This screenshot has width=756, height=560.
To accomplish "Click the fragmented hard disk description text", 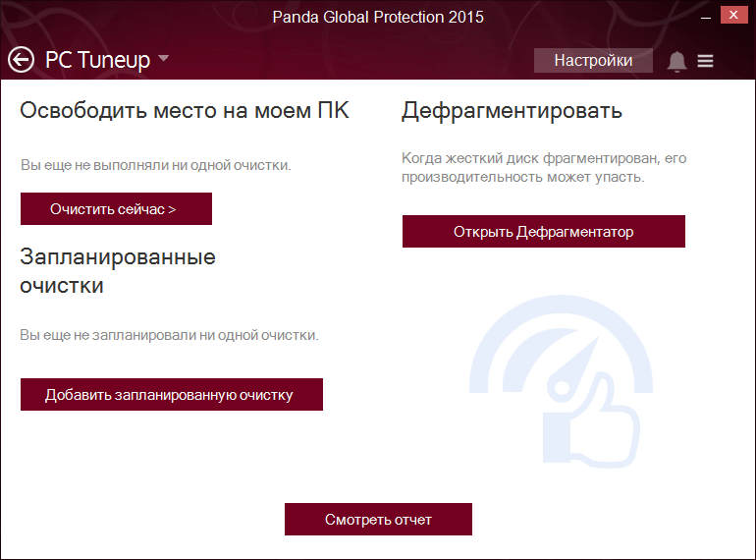I will 544,167.
